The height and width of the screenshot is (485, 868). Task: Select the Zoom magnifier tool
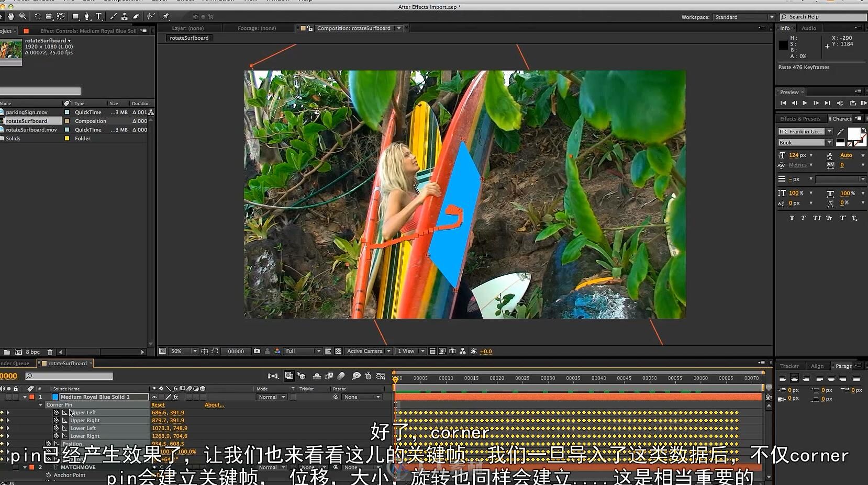coord(23,17)
